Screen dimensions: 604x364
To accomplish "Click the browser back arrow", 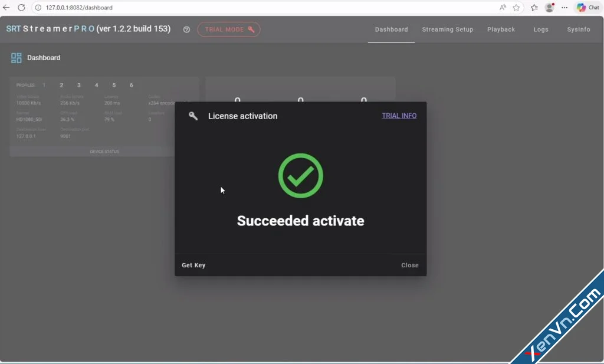I will coord(6,7).
